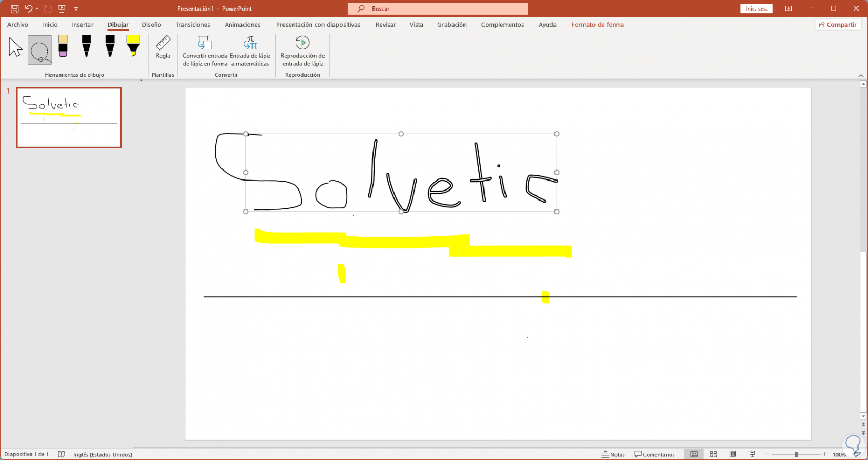
Task: Zoom in with the plus button
Action: point(825,454)
